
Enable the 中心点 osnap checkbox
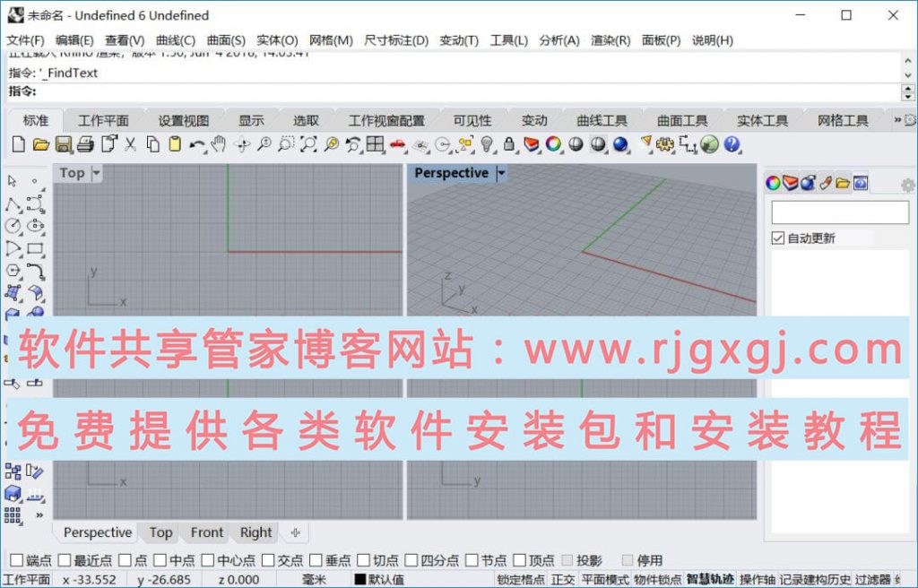(x=208, y=560)
